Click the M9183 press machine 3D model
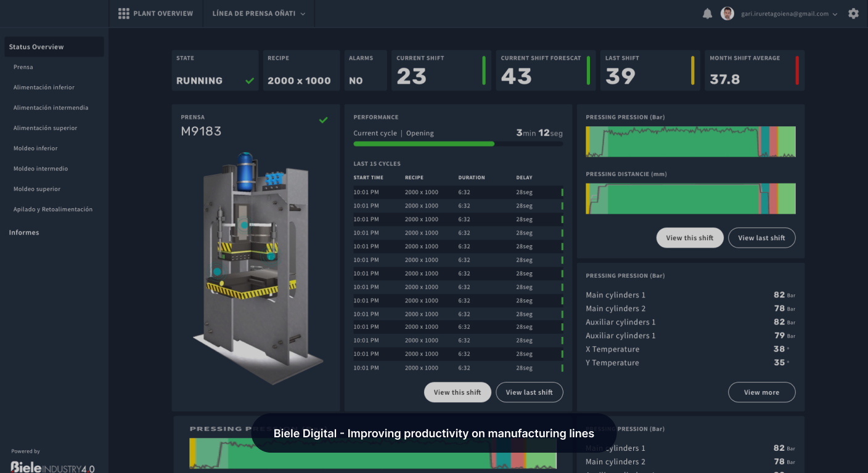Viewport: 868px width, 473px height. (256, 265)
